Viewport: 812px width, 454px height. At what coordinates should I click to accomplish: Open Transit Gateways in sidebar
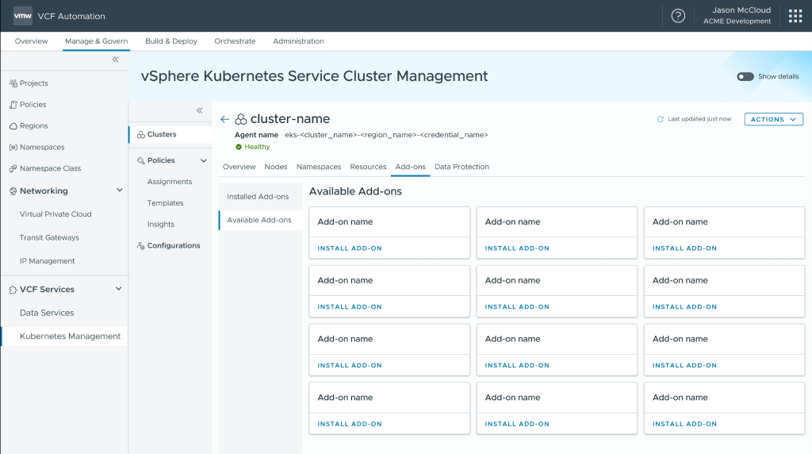point(49,238)
